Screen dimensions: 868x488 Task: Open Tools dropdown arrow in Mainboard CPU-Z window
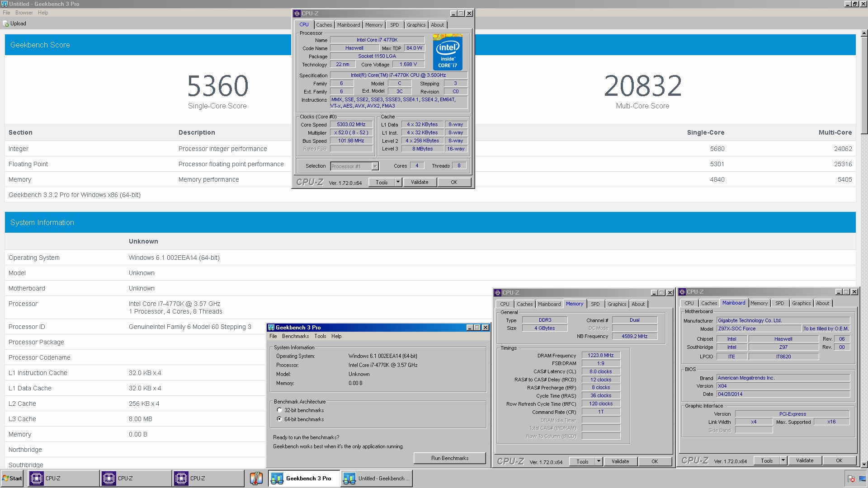[x=783, y=460]
